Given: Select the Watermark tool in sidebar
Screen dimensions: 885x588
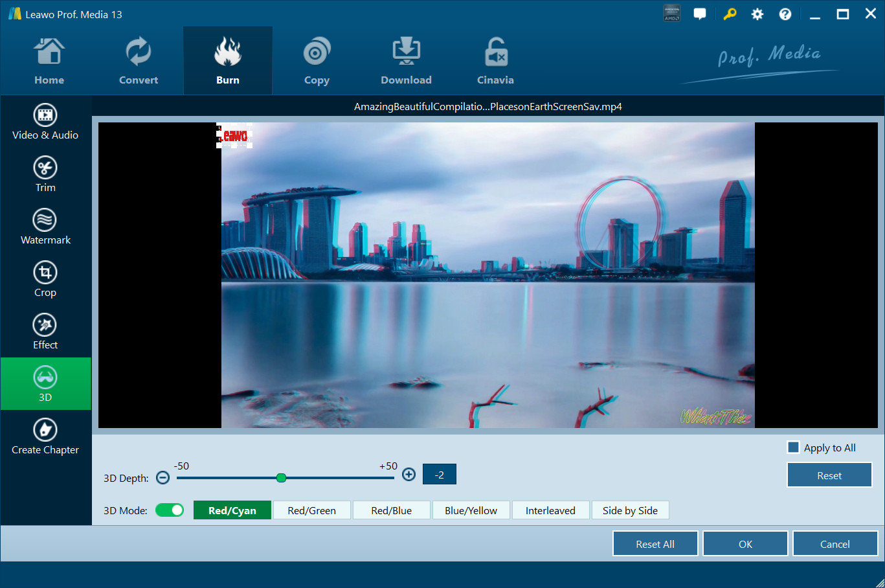Looking at the screenshot, I should click(45, 227).
